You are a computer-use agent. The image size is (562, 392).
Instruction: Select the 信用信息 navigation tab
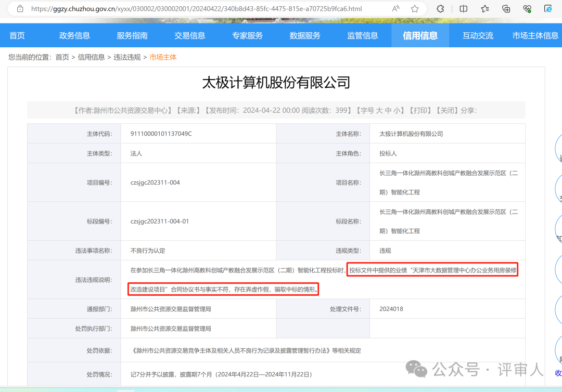[420, 35]
